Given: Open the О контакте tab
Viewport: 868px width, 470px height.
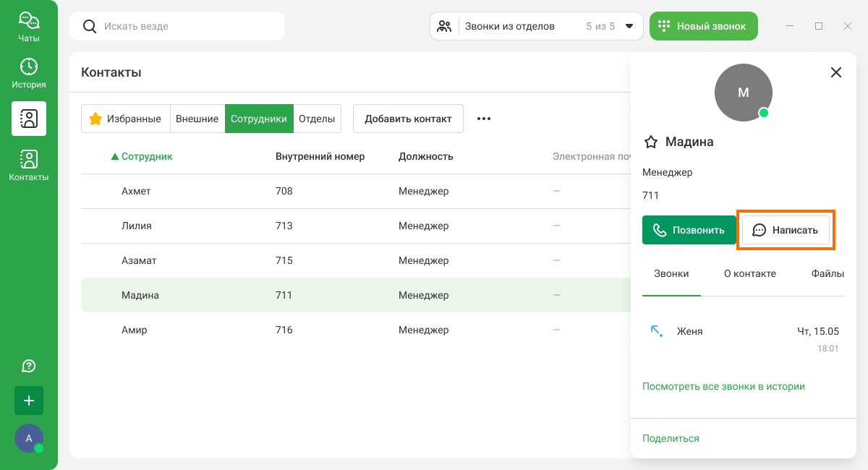Looking at the screenshot, I should coord(749,273).
